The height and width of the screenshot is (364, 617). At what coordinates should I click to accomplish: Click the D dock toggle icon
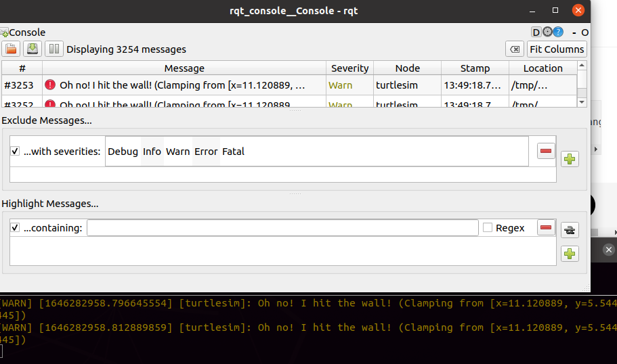[x=536, y=32]
